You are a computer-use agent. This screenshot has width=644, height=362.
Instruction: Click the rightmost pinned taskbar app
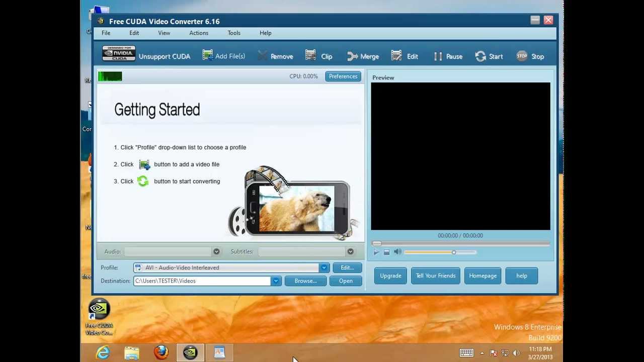pos(219,353)
